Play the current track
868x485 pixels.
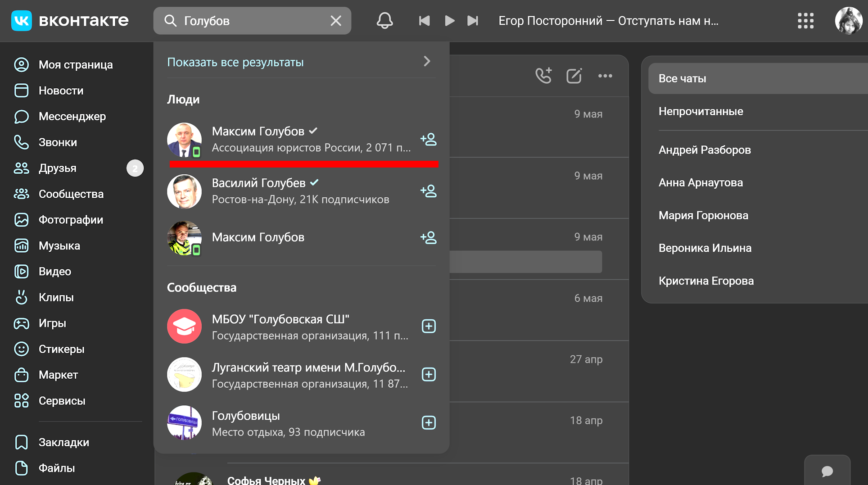(449, 21)
